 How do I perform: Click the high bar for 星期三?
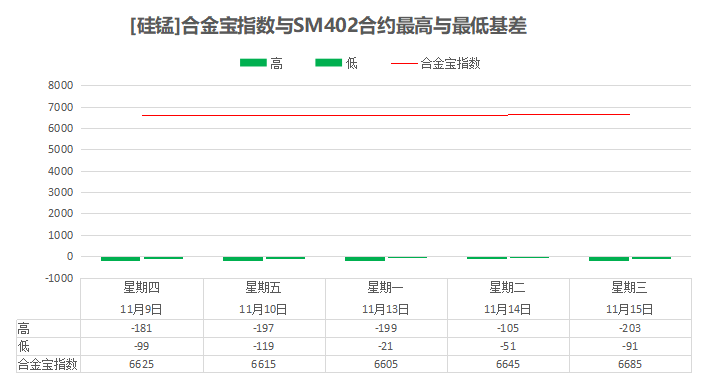pos(609,258)
